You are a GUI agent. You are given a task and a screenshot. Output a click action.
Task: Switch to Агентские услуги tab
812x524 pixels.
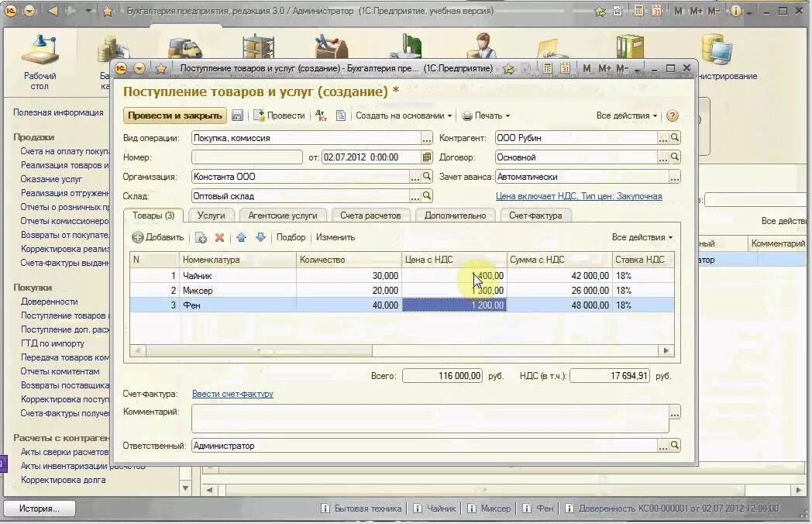click(x=283, y=215)
